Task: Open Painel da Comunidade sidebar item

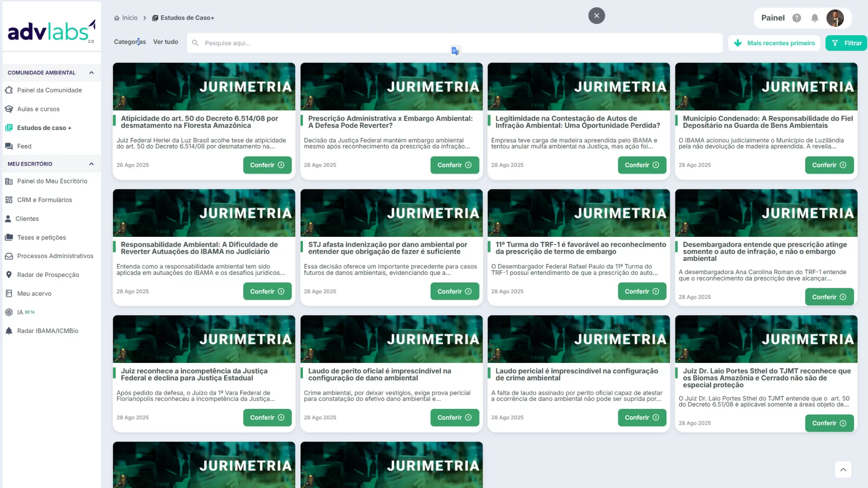Action: [x=49, y=90]
